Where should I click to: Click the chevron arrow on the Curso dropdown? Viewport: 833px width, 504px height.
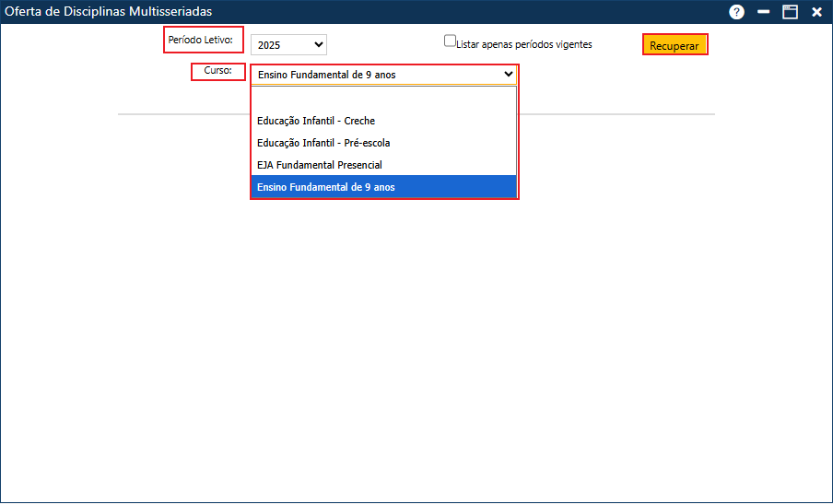[508, 75]
